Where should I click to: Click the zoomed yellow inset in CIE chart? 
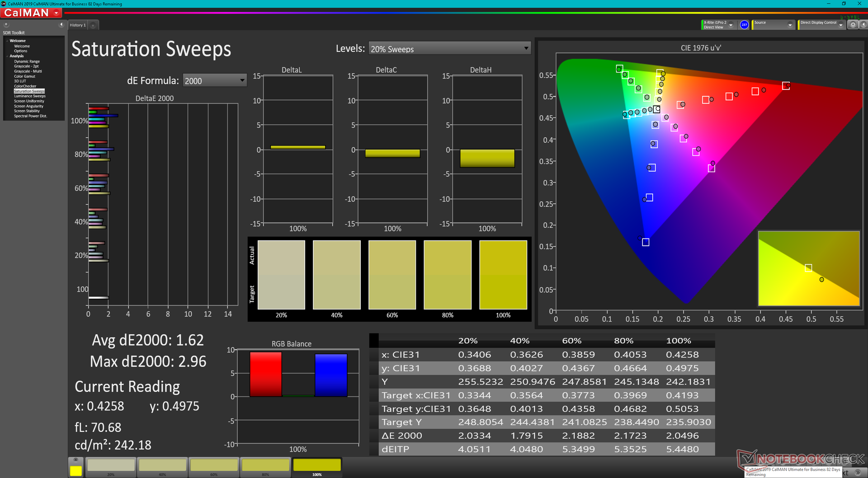[809, 268]
